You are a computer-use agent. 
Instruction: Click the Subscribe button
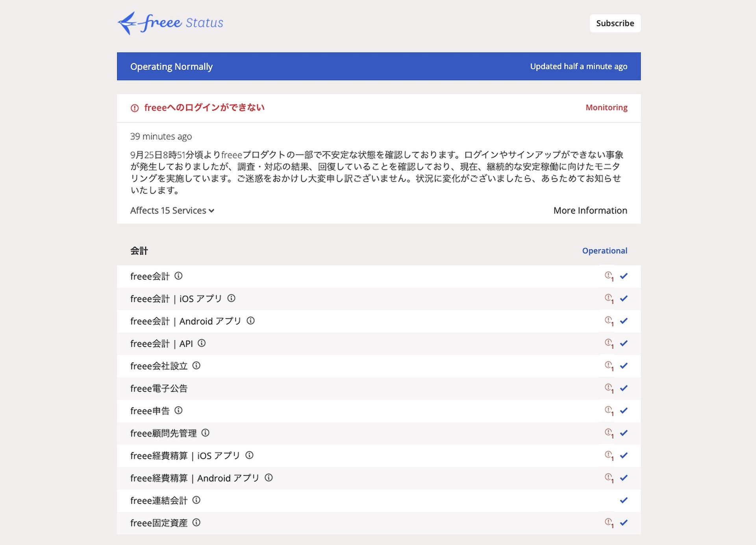[615, 23]
